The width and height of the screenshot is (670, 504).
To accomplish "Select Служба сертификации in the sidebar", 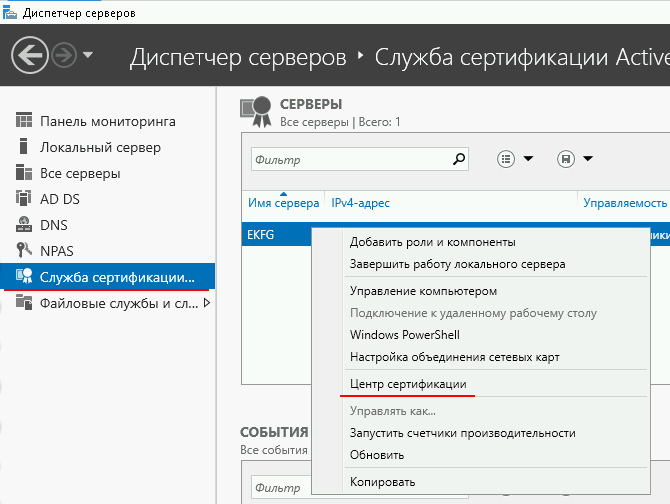I will tap(116, 276).
